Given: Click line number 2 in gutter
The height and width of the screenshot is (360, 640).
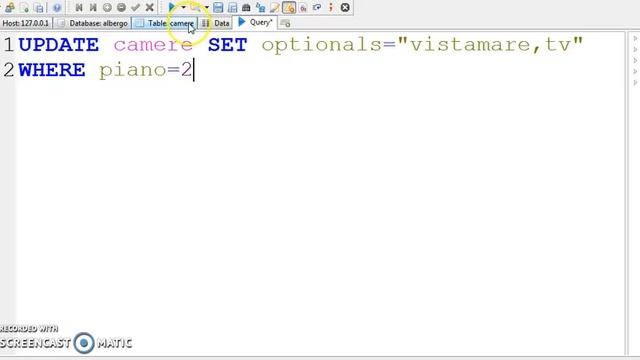Looking at the screenshot, I should pyautogui.click(x=9, y=70).
